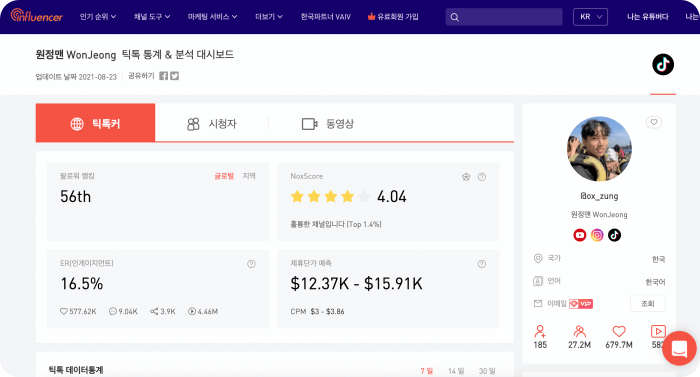Click the profile avatar photo
Viewport: 700px width, 377px height.
pos(599,149)
